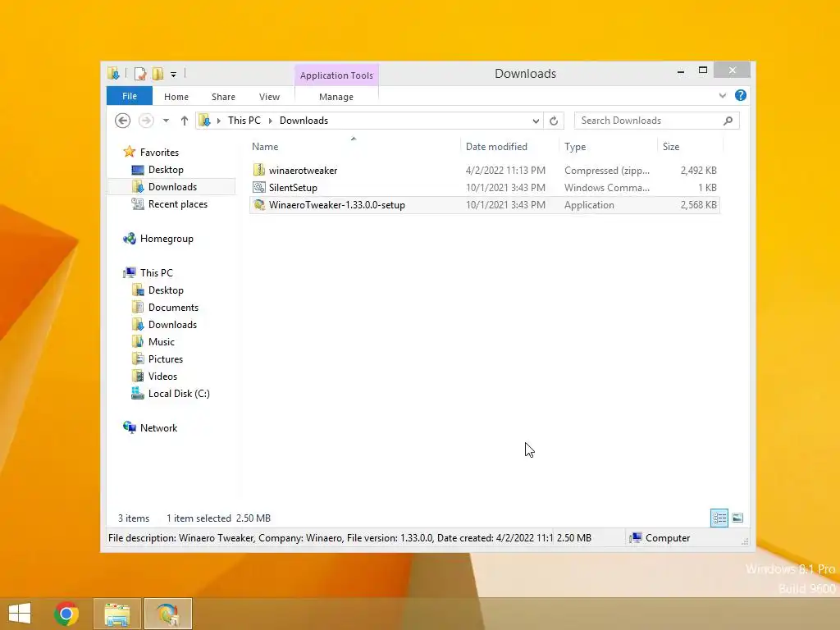Image resolution: width=840 pixels, height=630 pixels.
Task: Open Desktop under This PC
Action: tap(166, 290)
